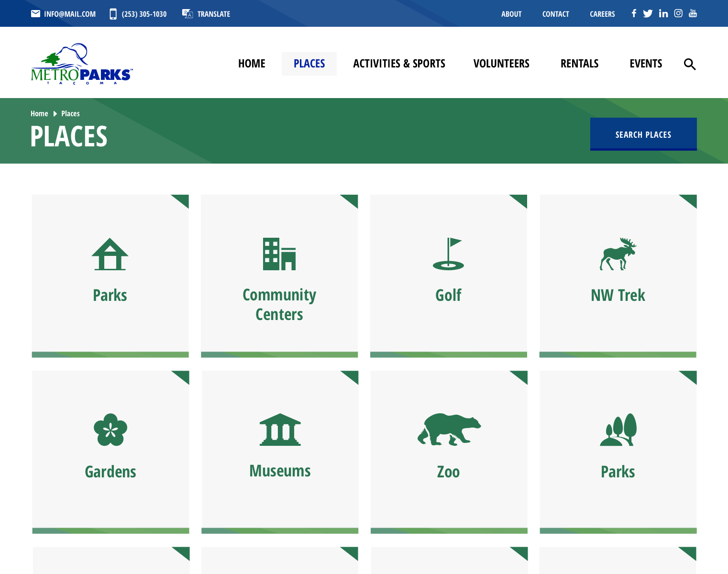Click the golf flag icon
This screenshot has height=574, width=728.
448,254
